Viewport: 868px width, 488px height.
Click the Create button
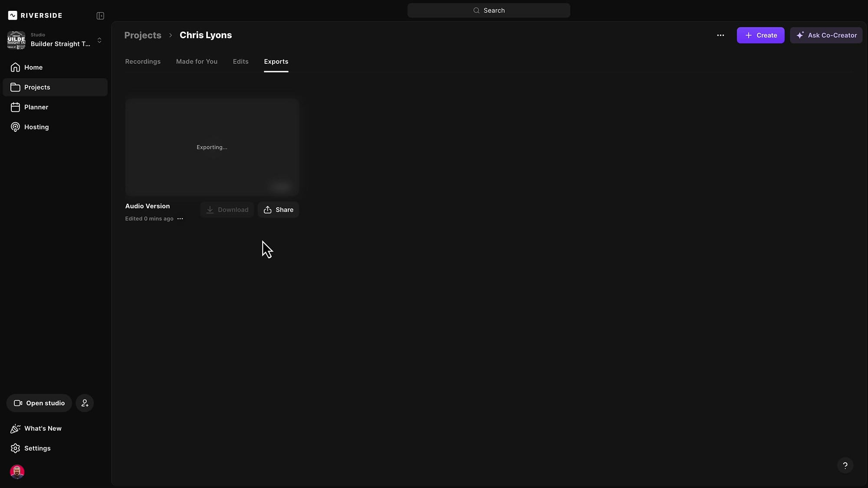click(761, 35)
